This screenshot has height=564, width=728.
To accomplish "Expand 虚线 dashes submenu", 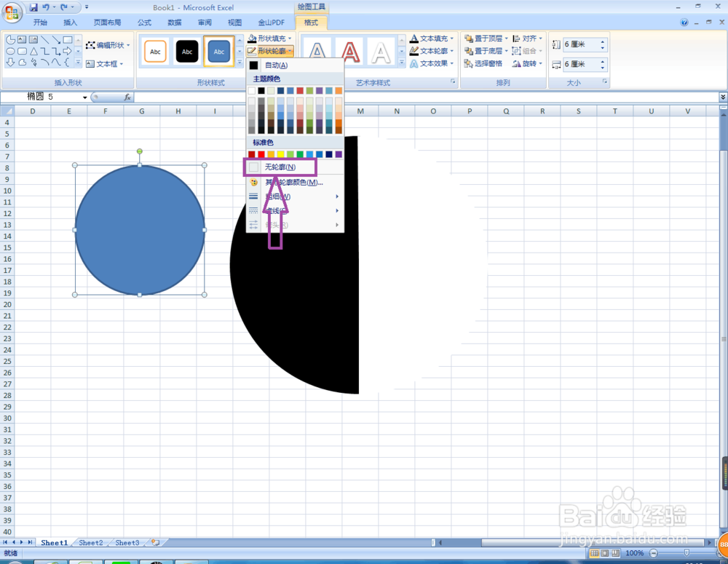I will [295, 211].
